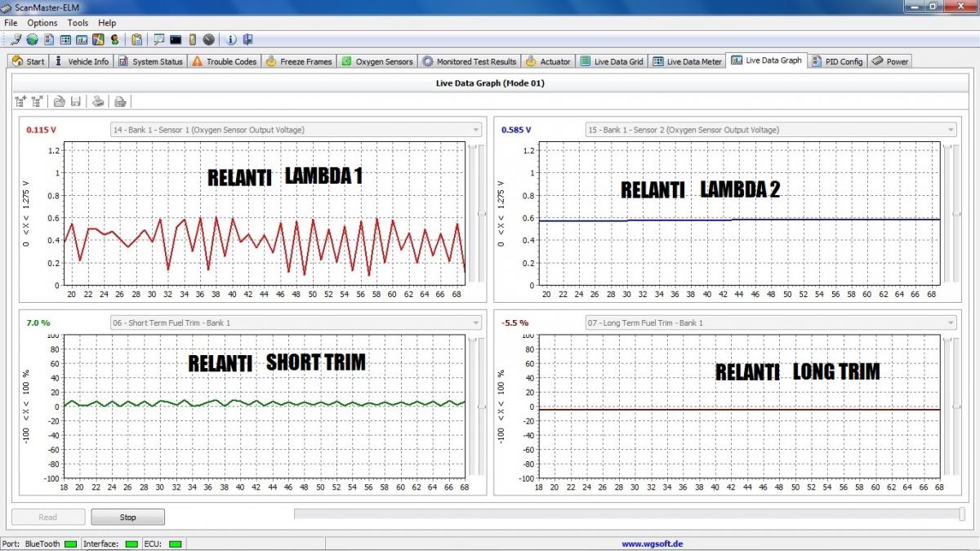Screen dimensions: 980x551
Task: Expand the Bank 1 - Sensor 1 PID dropdown
Action: [475, 130]
